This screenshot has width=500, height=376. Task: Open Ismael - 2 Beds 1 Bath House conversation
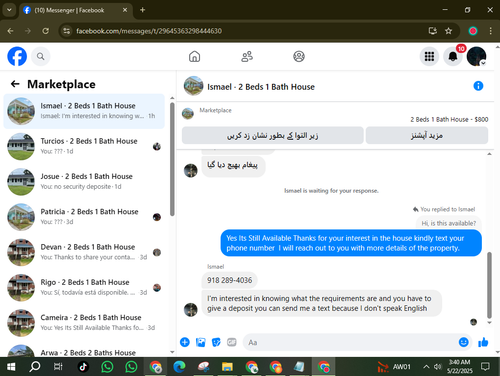(x=84, y=111)
